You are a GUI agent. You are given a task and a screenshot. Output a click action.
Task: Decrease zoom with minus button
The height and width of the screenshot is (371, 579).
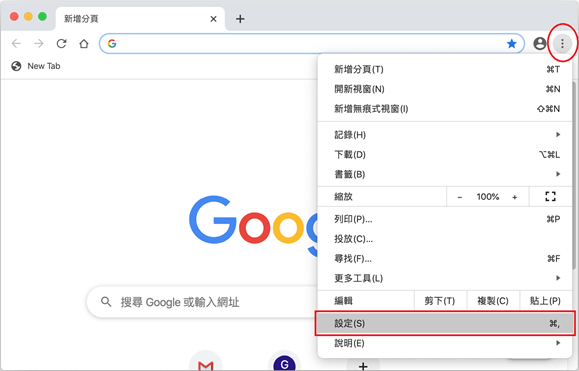459,197
